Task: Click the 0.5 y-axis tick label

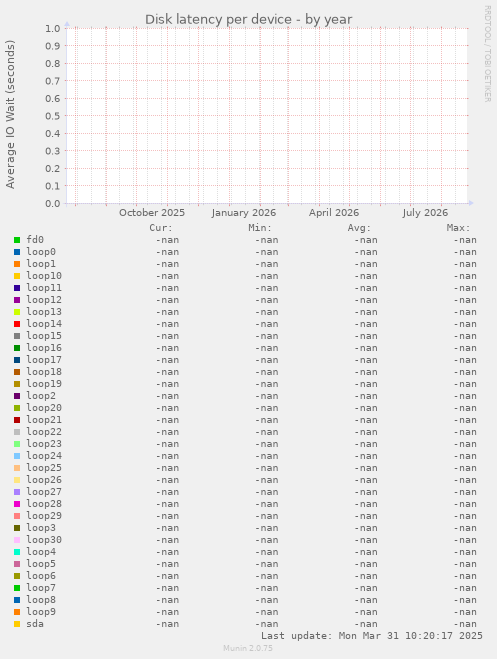Action: click(53, 116)
